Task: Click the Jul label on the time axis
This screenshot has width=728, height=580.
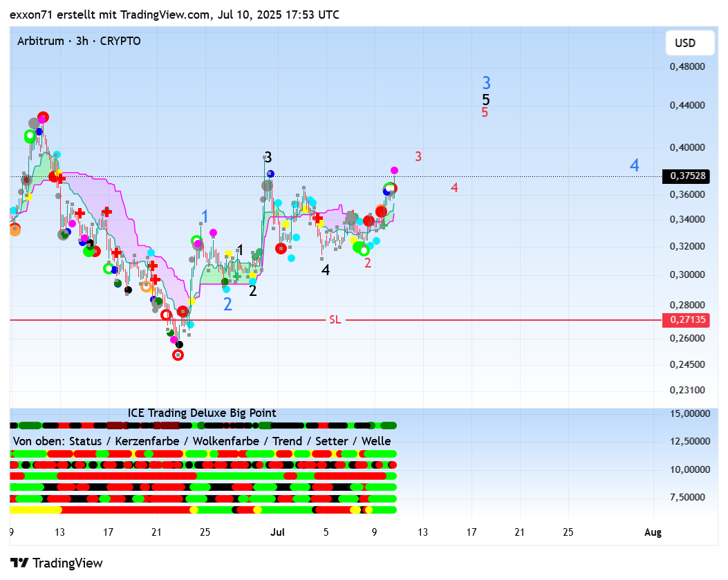Action: (278, 532)
